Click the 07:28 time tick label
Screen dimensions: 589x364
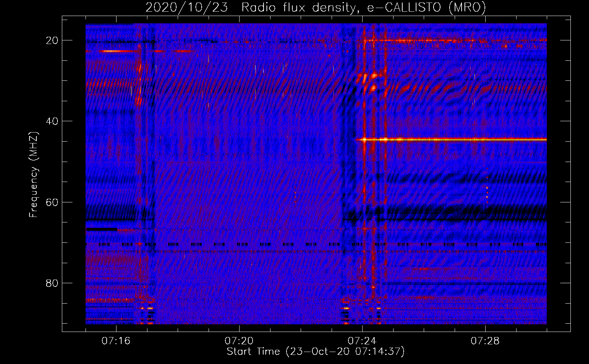point(485,341)
